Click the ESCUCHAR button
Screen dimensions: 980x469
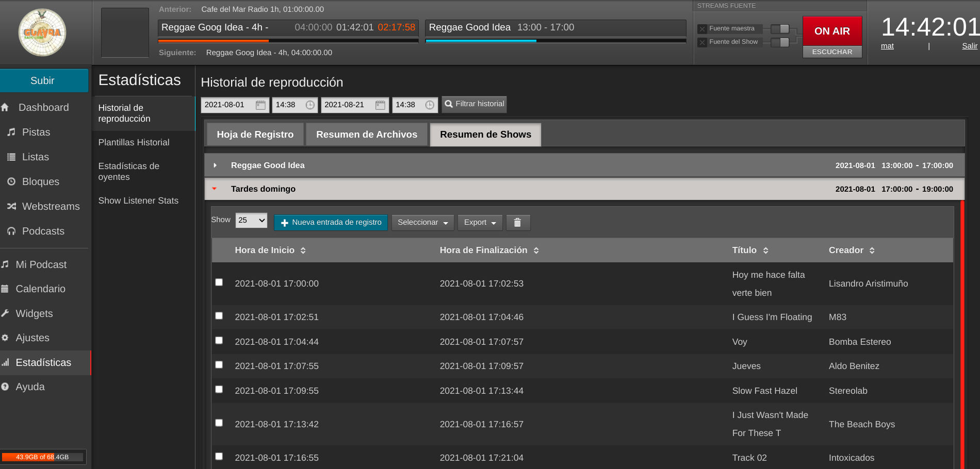(832, 52)
